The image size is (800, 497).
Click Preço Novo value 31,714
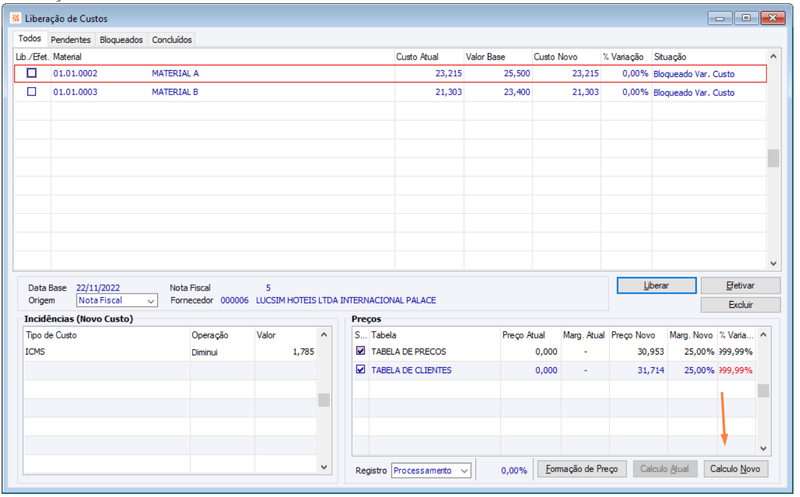(651, 370)
